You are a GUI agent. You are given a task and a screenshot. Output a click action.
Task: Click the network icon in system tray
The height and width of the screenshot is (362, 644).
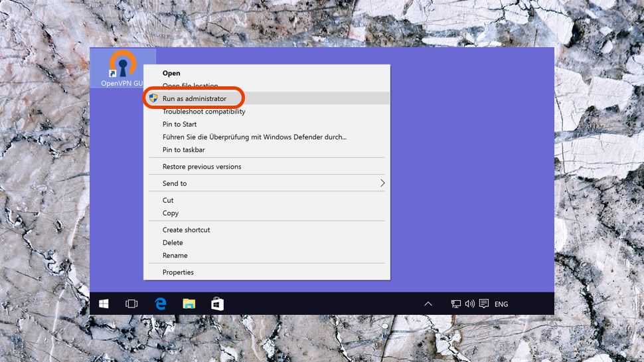coord(456,304)
